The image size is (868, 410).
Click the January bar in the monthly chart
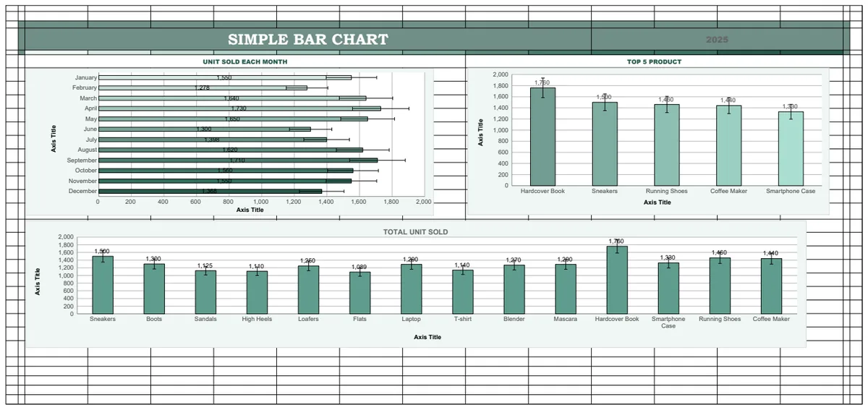pyautogui.click(x=224, y=77)
